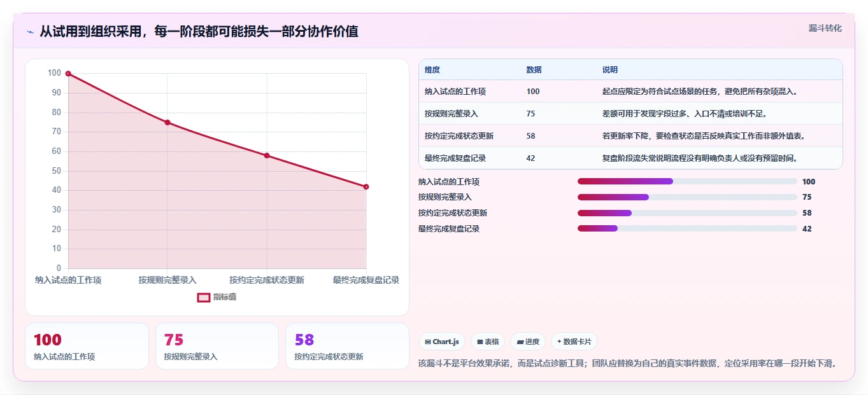Click x-axis label 最终完成复盘记录 on the chart
Screen dimensions: 868x395
[366, 280]
